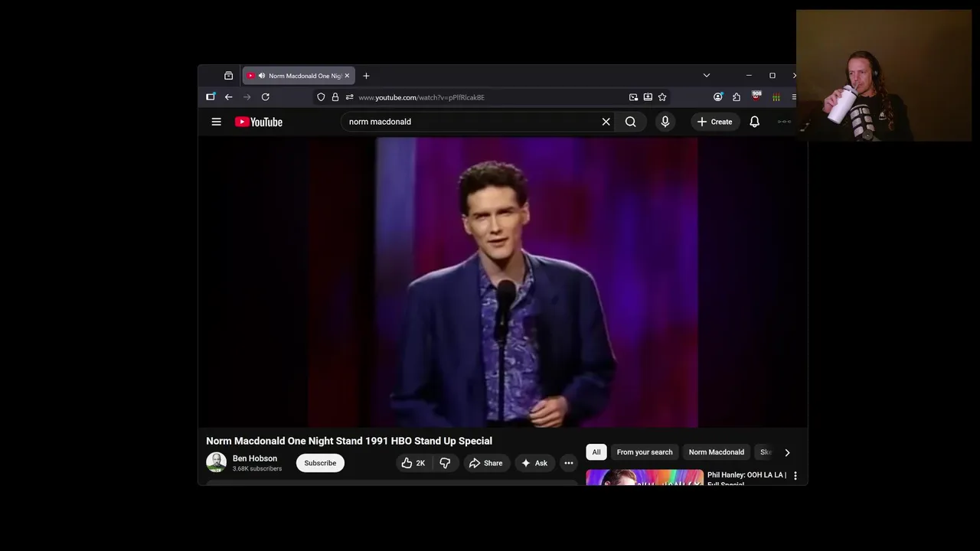
Task: Click the install/save page icon in address bar
Action: click(648, 97)
